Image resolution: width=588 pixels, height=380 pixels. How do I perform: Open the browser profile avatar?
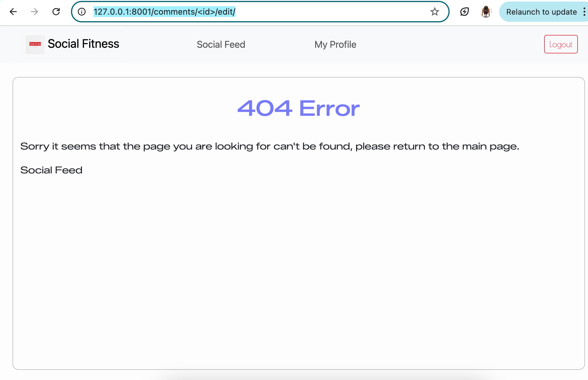pyautogui.click(x=486, y=12)
